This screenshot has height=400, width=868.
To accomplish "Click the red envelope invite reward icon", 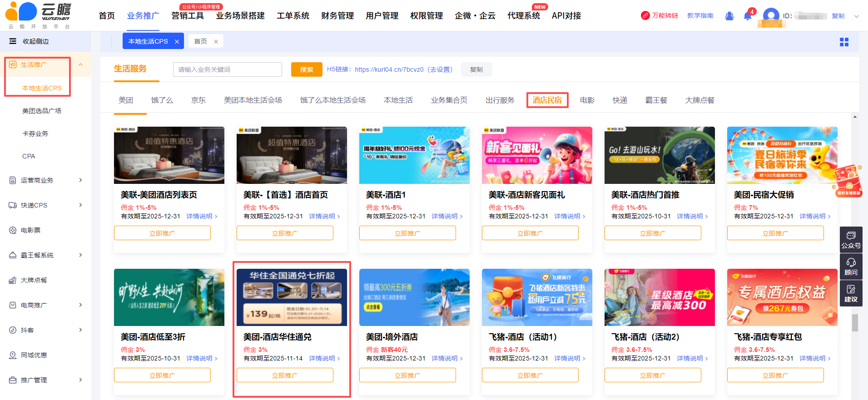I will click(848, 181).
